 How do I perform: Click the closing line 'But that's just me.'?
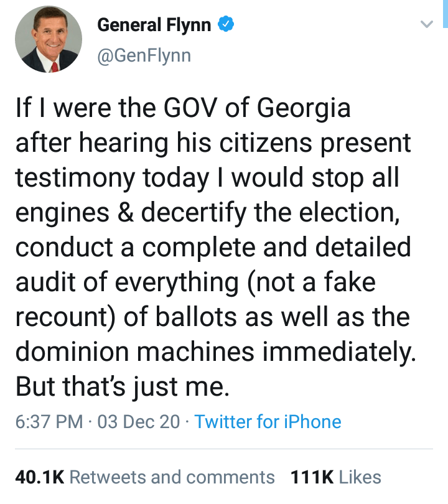point(123,387)
